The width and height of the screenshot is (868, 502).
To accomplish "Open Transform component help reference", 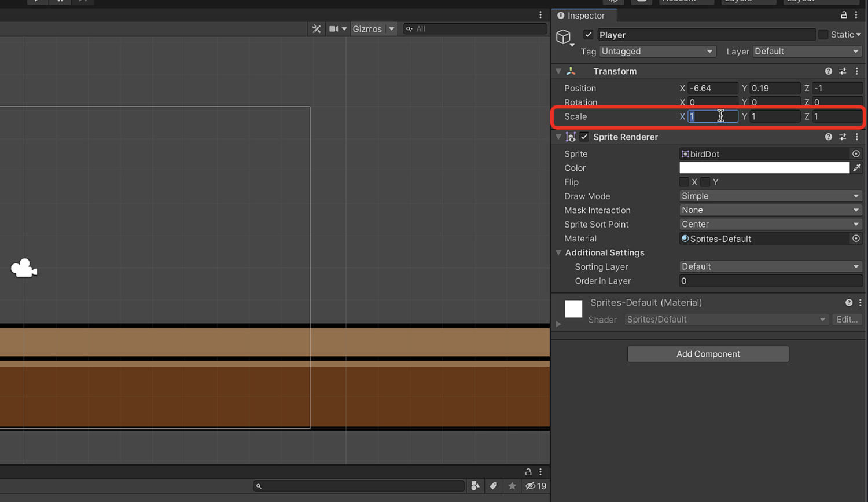I will click(829, 71).
